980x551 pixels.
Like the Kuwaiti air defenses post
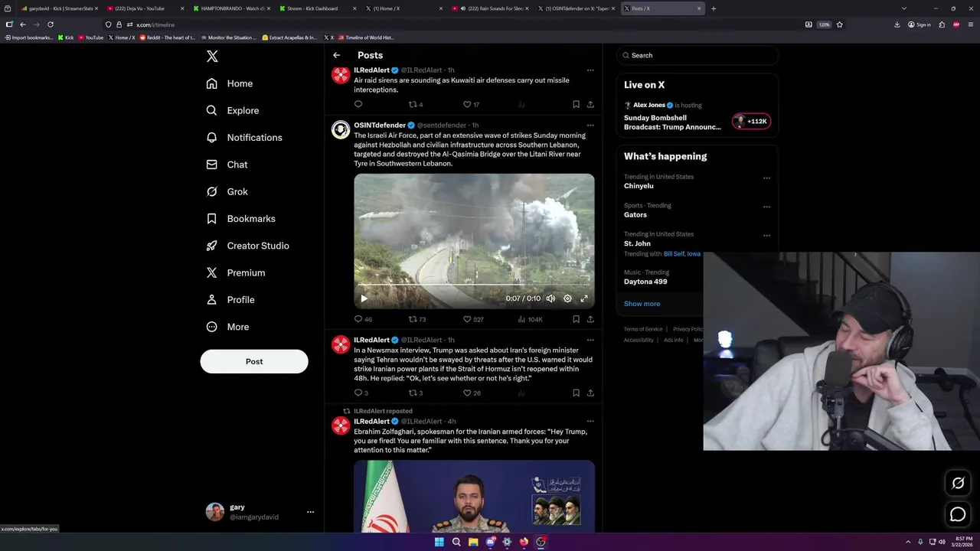click(x=472, y=104)
